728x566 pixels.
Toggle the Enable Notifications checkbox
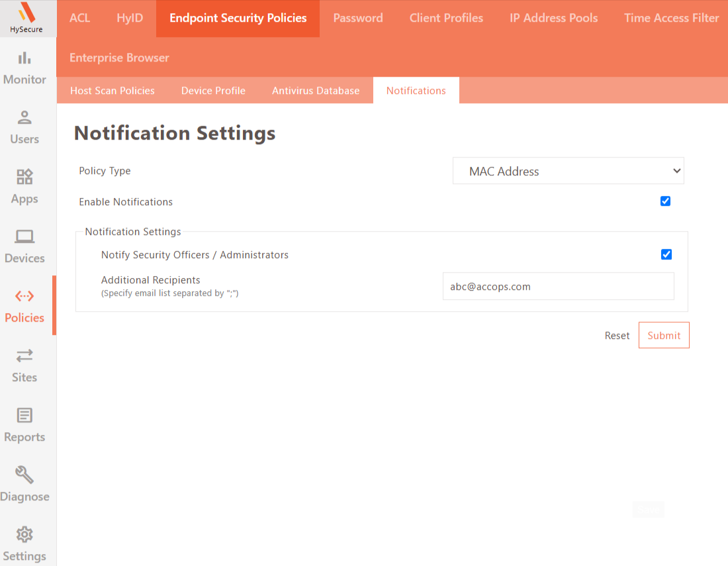(x=665, y=201)
